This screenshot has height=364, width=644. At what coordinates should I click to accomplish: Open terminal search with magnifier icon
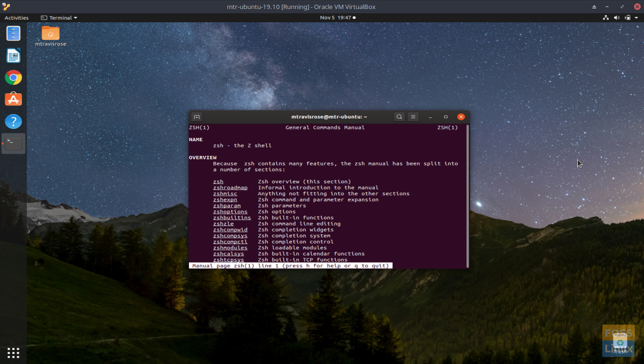tap(399, 117)
